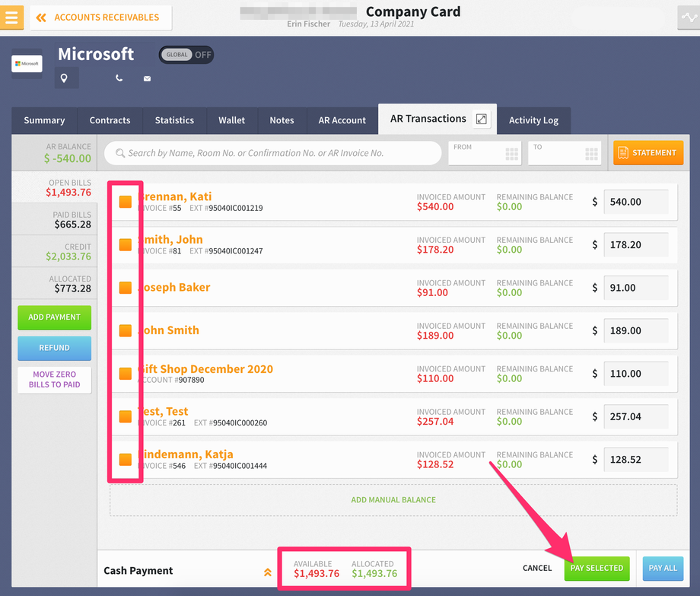This screenshot has height=596, width=700.
Task: Open the activity graph icon top right
Action: pyautogui.click(x=689, y=18)
